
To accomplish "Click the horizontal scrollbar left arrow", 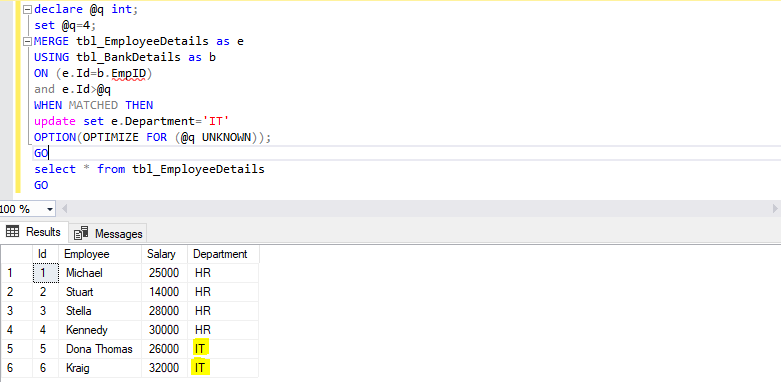I will pyautogui.click(x=64, y=209).
